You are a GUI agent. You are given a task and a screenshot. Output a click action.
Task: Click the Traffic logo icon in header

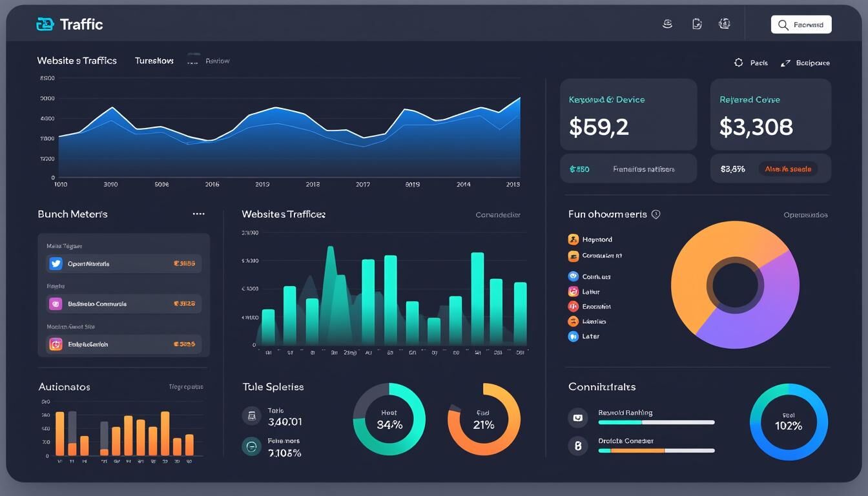tap(45, 25)
